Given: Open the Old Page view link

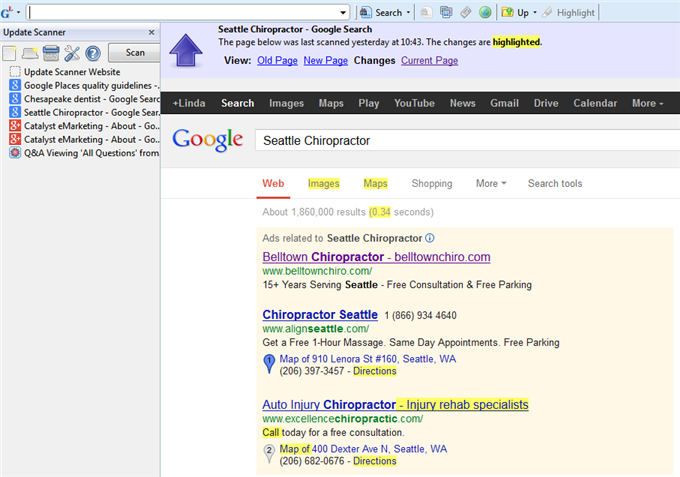Looking at the screenshot, I should tap(277, 61).
